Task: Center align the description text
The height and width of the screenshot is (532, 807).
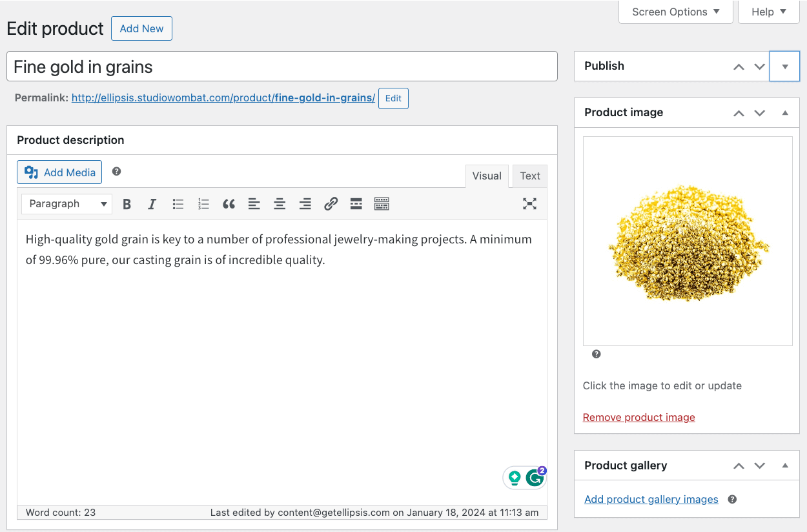Action: click(x=280, y=204)
